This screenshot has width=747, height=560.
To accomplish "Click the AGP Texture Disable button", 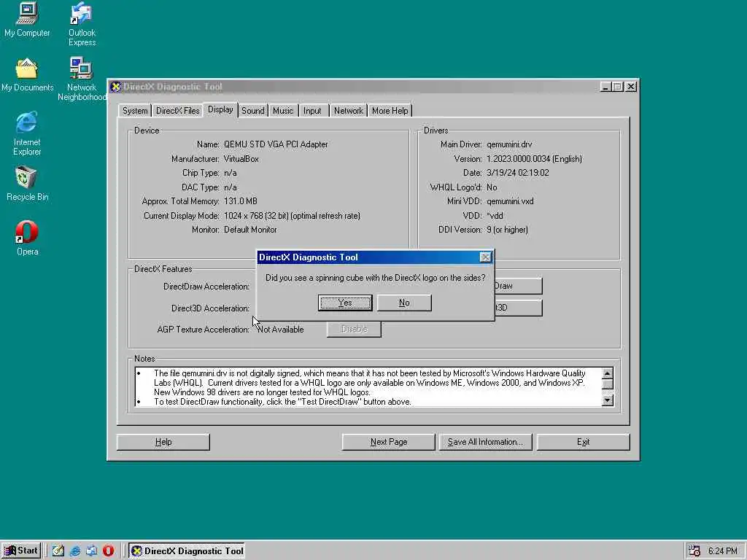I will (x=354, y=329).
